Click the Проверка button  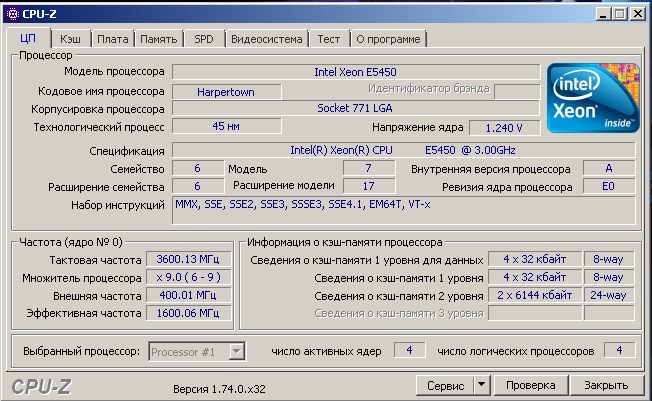531,385
